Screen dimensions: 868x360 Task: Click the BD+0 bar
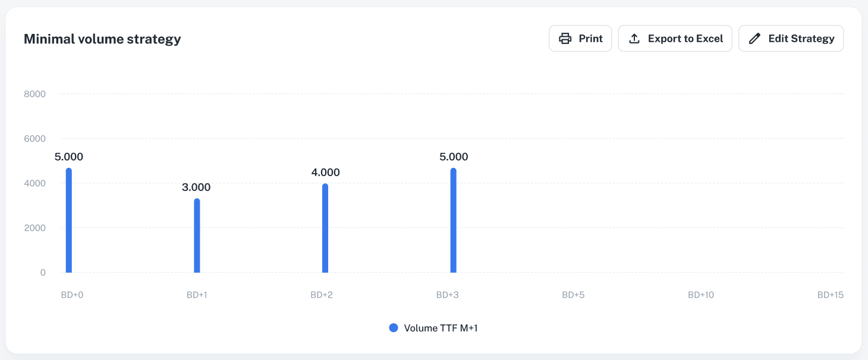tap(69, 220)
